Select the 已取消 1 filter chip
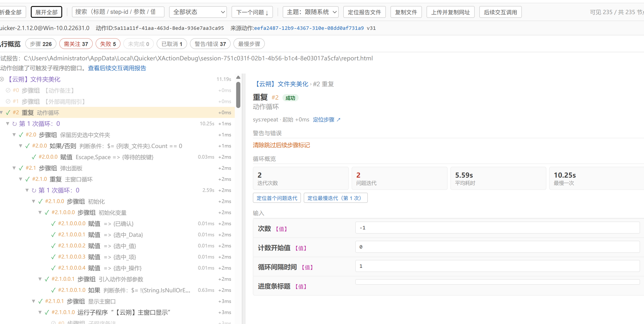This screenshot has width=644, height=324. click(x=172, y=44)
